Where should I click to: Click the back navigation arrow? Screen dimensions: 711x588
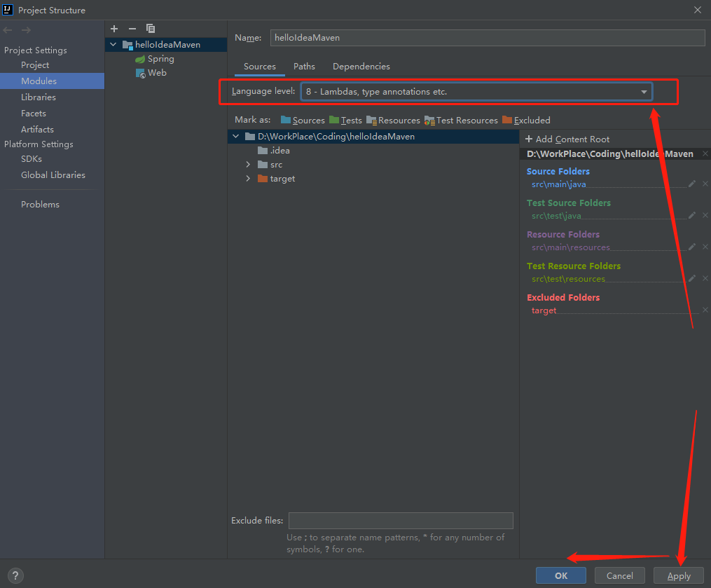7,29
